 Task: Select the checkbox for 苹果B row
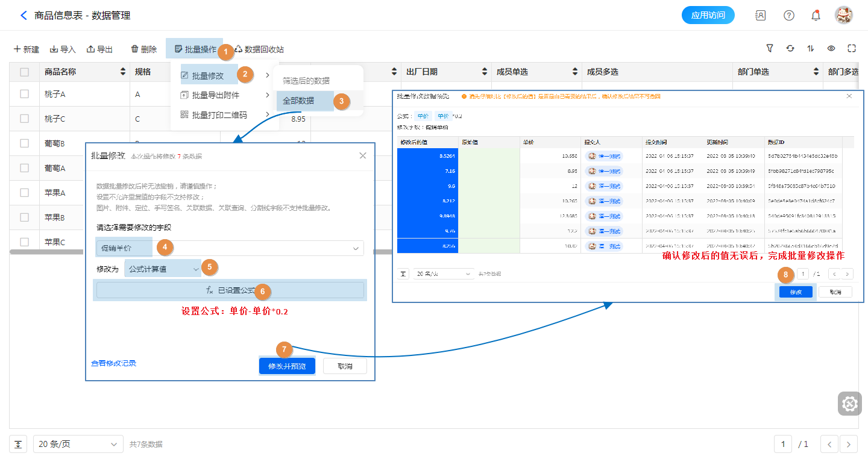pos(25,217)
